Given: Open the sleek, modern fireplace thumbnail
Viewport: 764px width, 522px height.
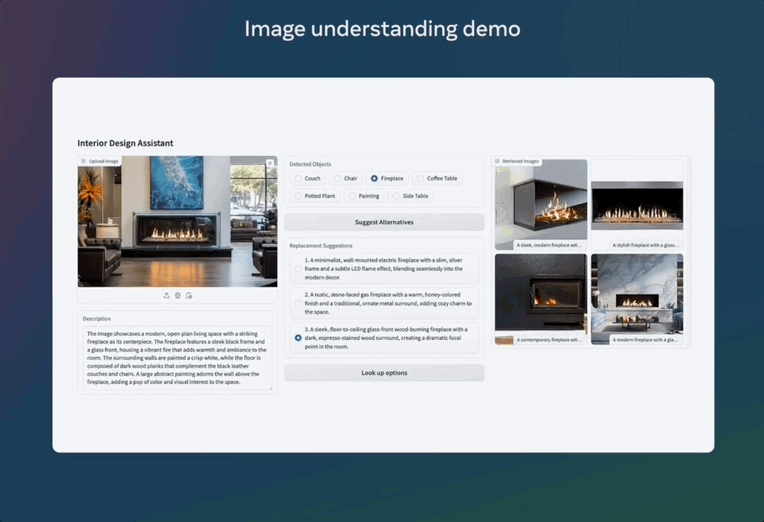Looking at the screenshot, I should point(540,203).
